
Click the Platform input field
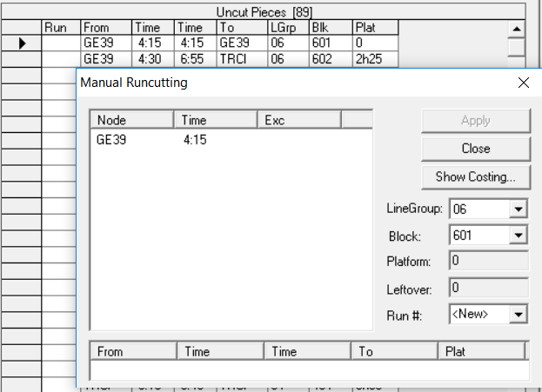click(x=489, y=261)
